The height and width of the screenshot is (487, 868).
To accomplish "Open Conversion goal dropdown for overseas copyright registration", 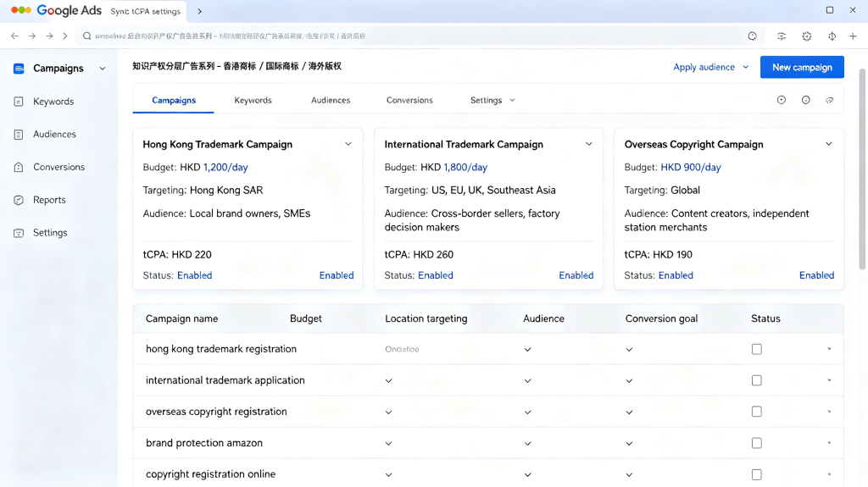I will point(630,412).
